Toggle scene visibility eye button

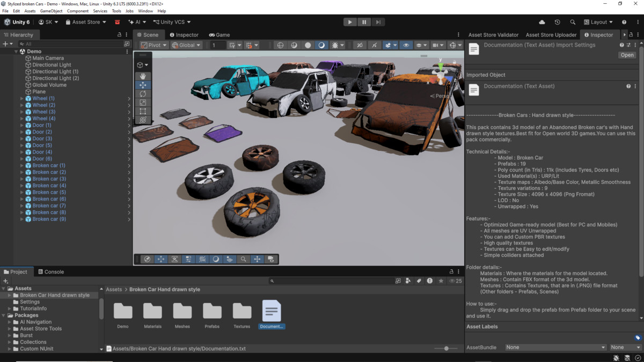point(406,45)
